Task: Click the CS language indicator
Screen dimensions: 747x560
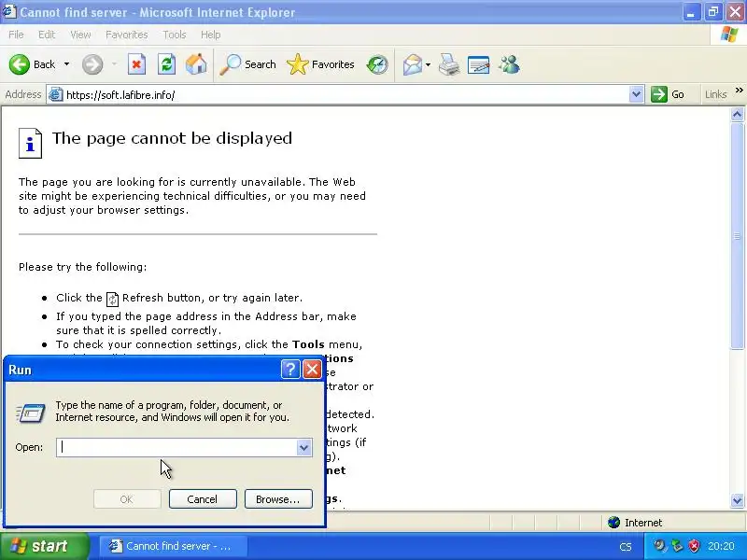Action: 626,547
